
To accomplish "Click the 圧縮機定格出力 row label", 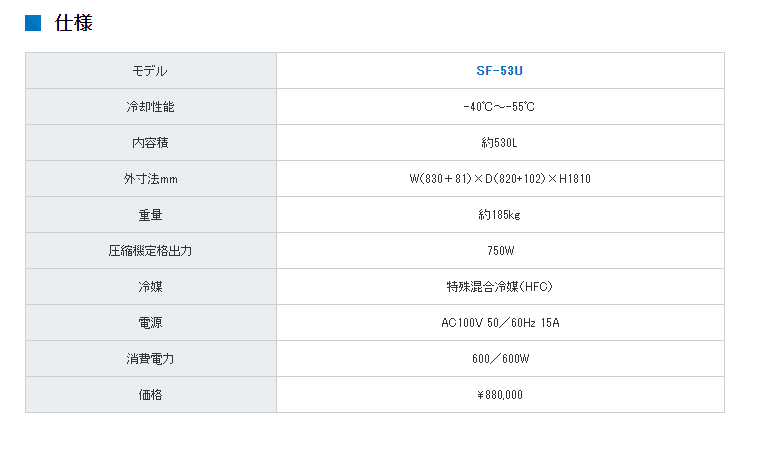I will [x=150, y=251].
